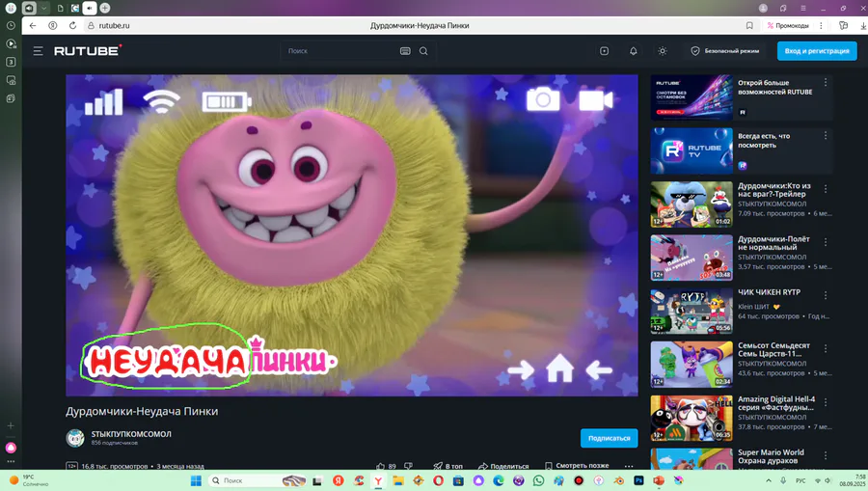Viewport: 868px width, 491px height.
Task: Go back with browser back arrow
Action: [33, 25]
